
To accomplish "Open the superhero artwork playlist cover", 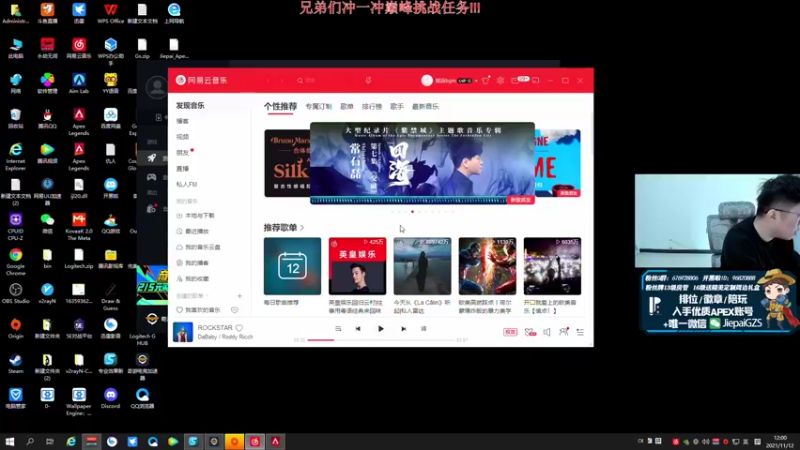I will coord(487,266).
